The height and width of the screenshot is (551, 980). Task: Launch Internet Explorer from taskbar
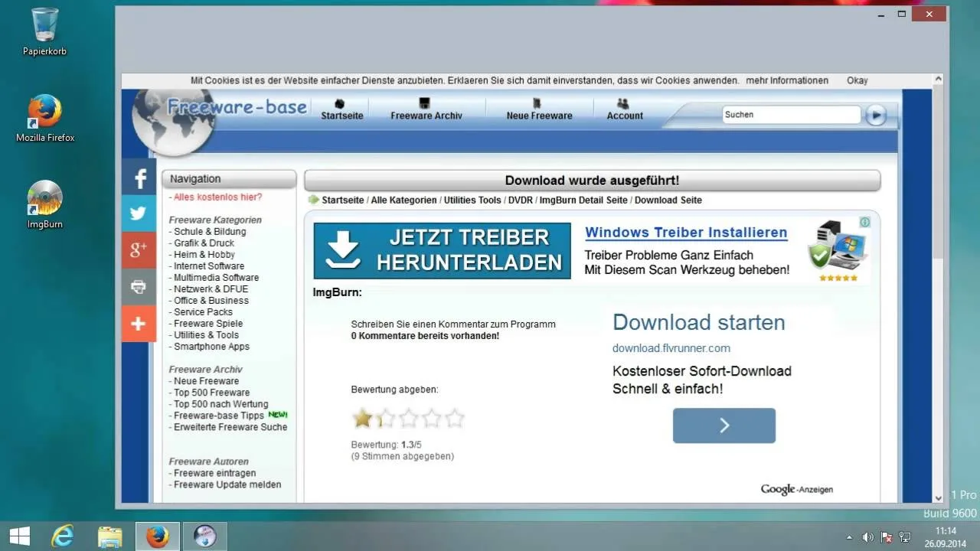63,536
